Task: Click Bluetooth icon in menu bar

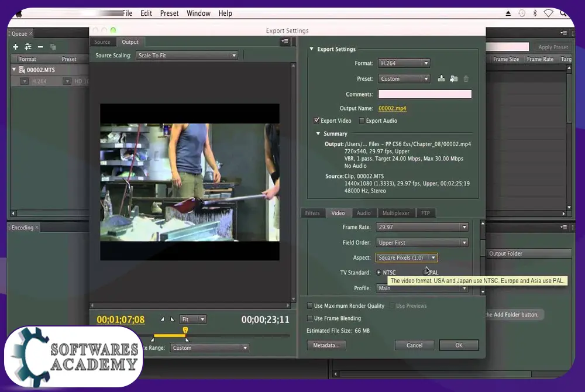Action: [x=535, y=13]
